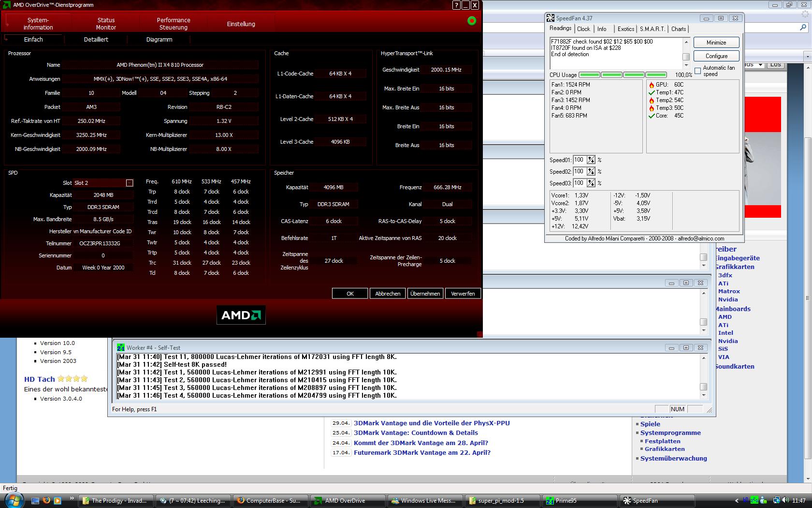Show hidden system tray icons arrow
Viewport: 812px width, 508px height.
click(x=737, y=501)
